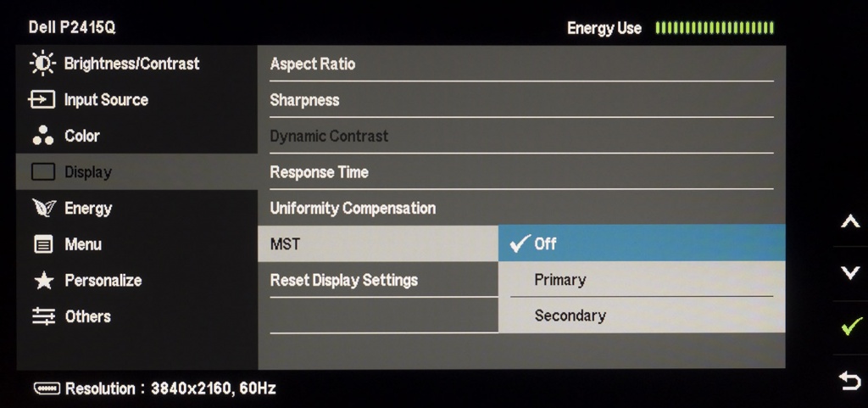
Task: Select Reset Display Settings
Action: point(344,280)
